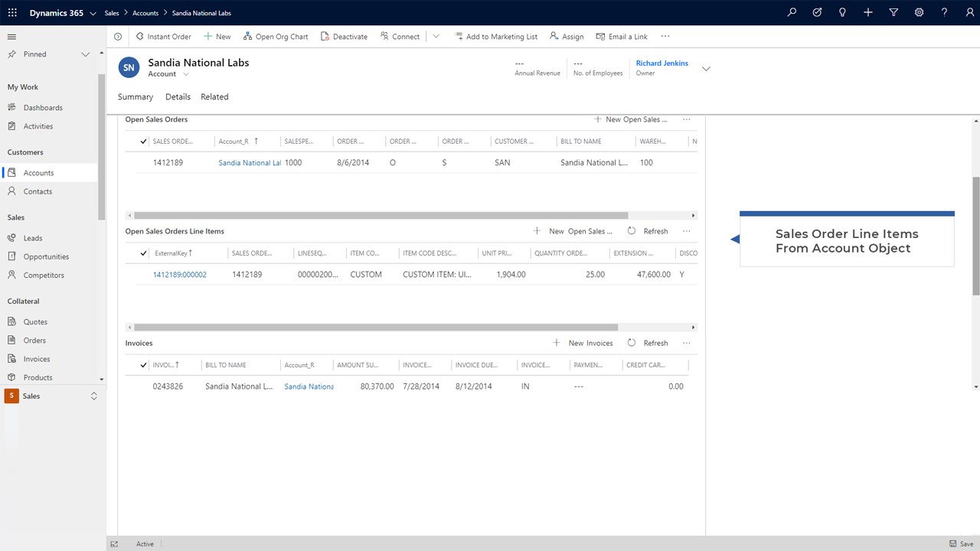Open Leads in the sidebar

coord(33,238)
